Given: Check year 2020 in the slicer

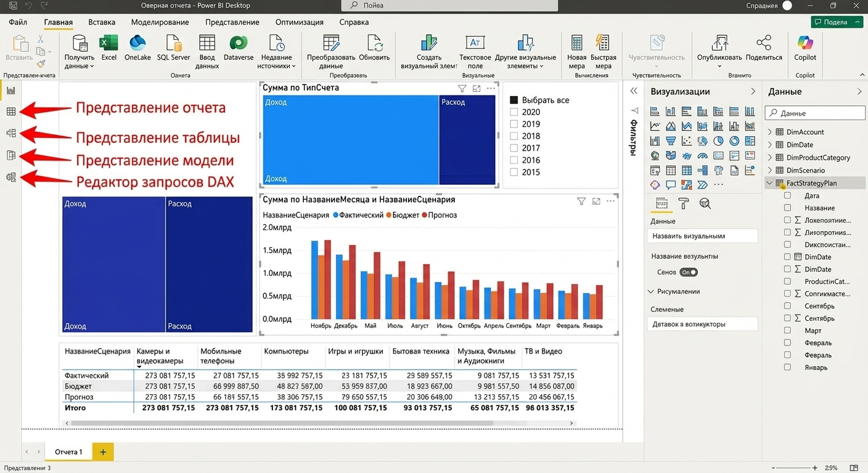Looking at the screenshot, I should coord(514,112).
